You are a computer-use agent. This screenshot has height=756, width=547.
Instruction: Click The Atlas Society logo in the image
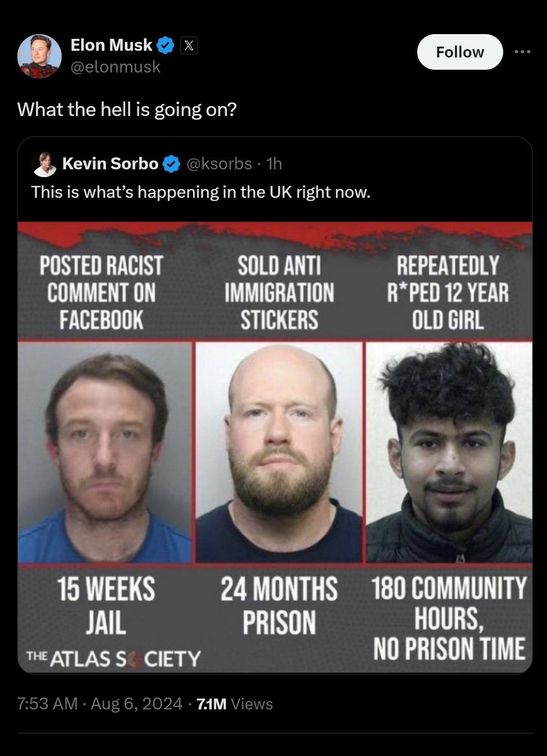(113, 658)
